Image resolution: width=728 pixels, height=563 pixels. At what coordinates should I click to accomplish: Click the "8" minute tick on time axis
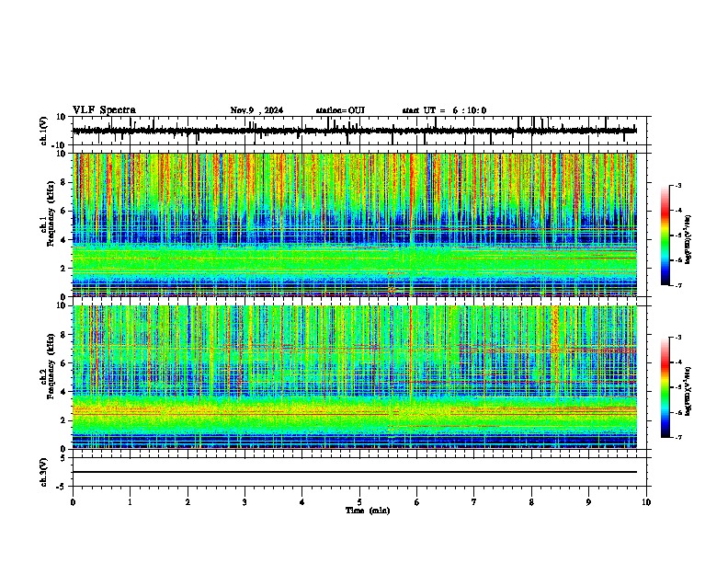531,502
